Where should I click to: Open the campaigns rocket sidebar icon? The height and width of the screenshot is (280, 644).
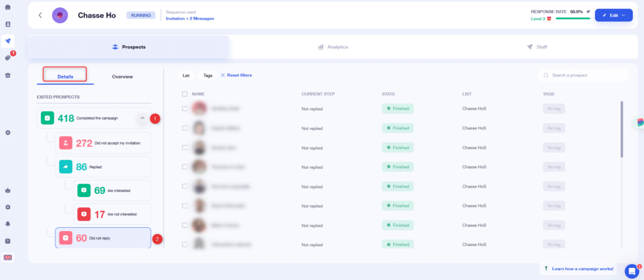(x=8, y=41)
